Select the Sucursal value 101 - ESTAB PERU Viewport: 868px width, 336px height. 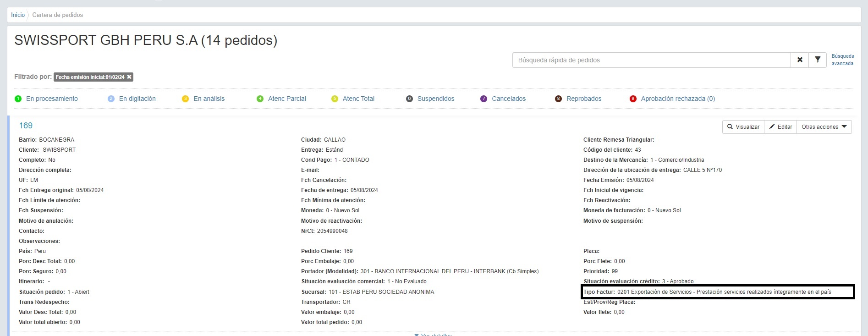tap(381, 292)
